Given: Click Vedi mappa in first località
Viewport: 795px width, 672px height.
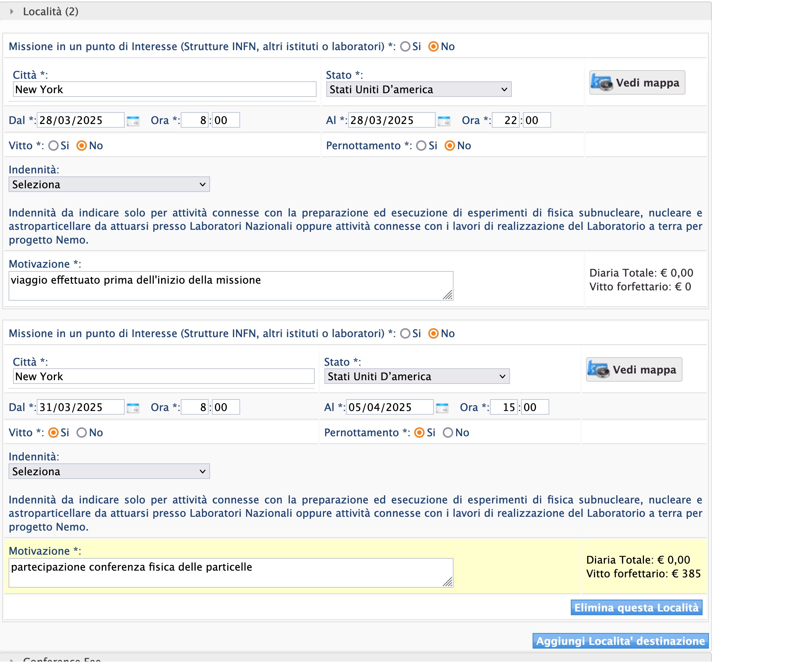Looking at the screenshot, I should tap(637, 83).
